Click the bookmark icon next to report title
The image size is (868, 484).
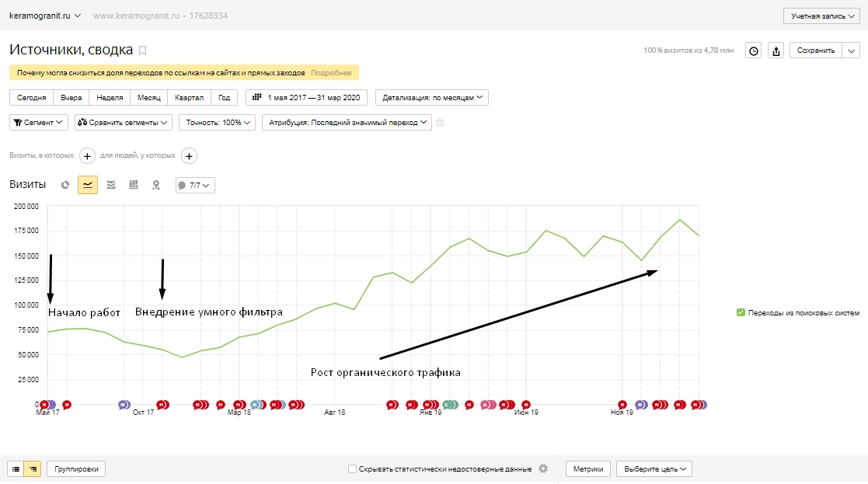click(142, 50)
